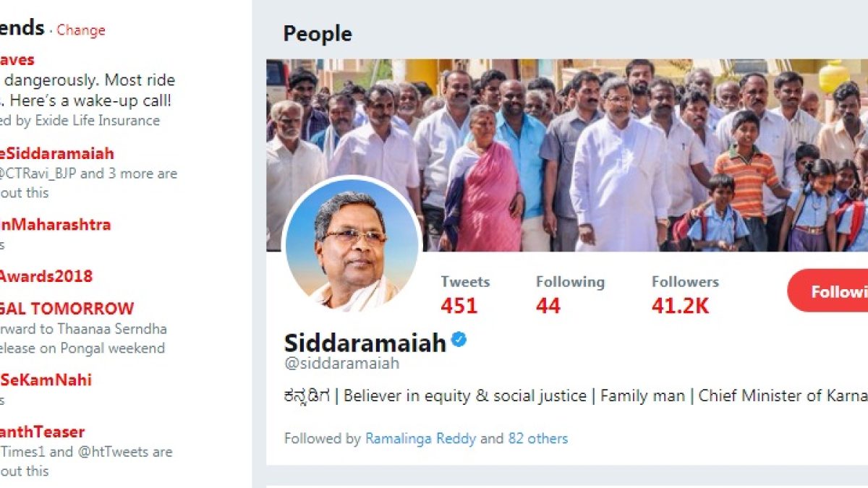Open the crowd header banner photo
The width and height of the screenshot is (868, 488).
coord(567,155)
